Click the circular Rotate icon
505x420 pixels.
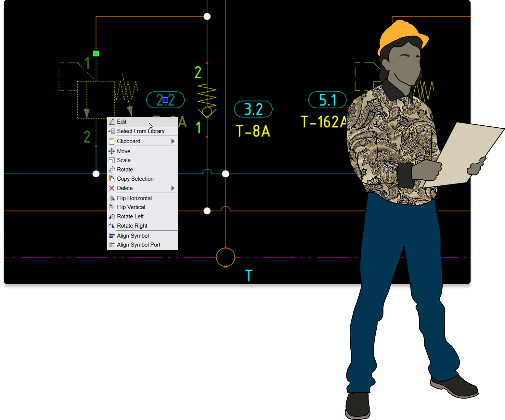tap(111, 169)
